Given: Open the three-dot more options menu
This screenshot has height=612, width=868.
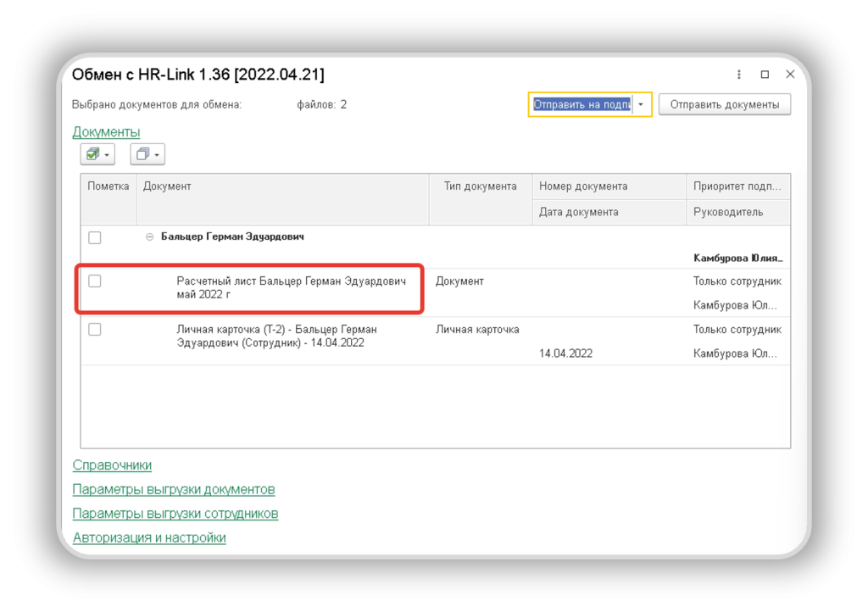Looking at the screenshot, I should (x=739, y=75).
